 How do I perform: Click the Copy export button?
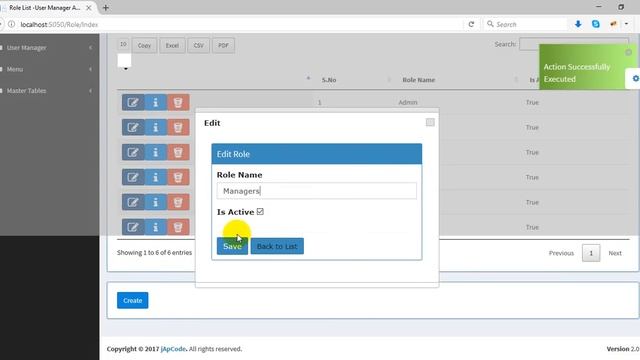point(144,45)
